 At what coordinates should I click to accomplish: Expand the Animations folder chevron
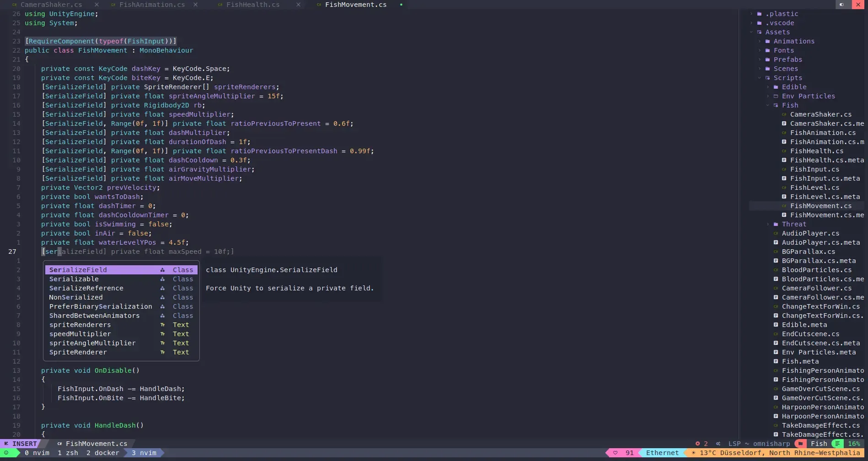[x=760, y=41]
